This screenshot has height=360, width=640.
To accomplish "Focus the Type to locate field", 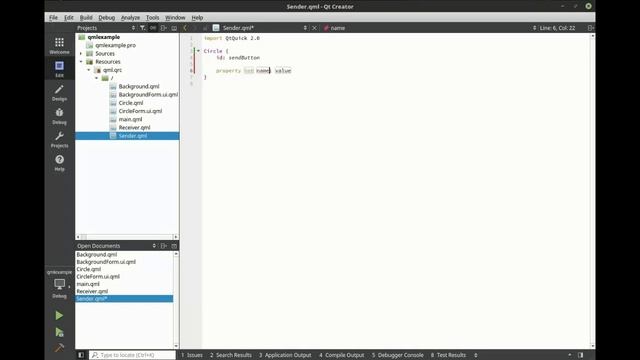I will click(132, 355).
